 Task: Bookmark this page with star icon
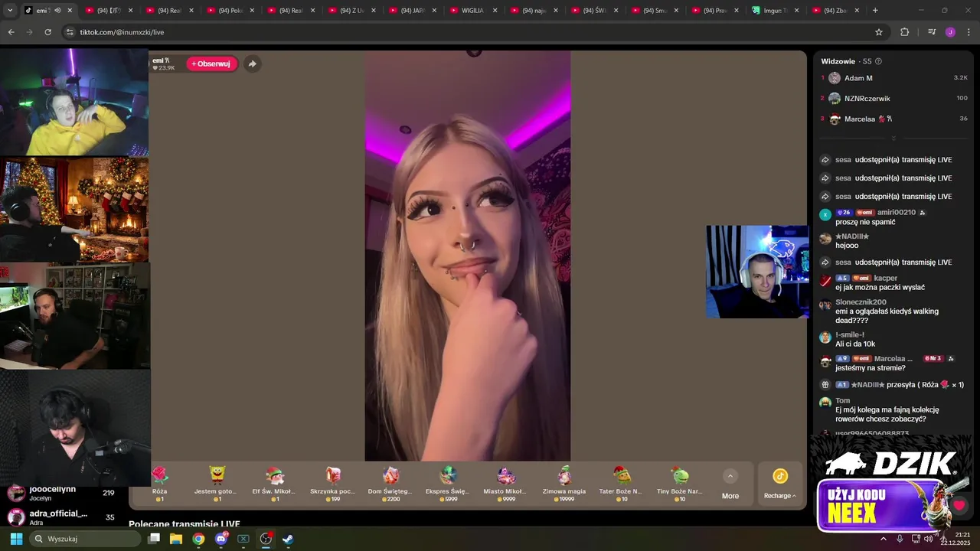(x=879, y=32)
